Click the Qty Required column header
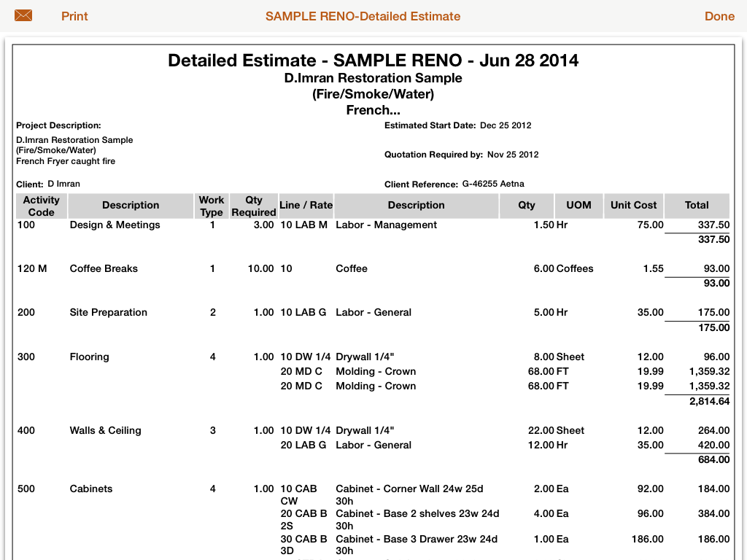The image size is (747, 560). click(253, 206)
